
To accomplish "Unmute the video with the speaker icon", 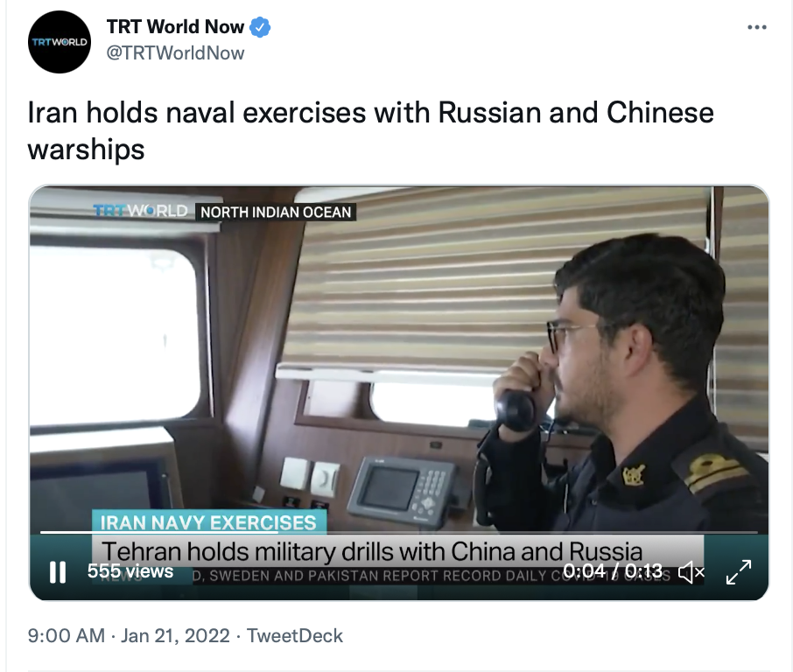I will [x=691, y=572].
